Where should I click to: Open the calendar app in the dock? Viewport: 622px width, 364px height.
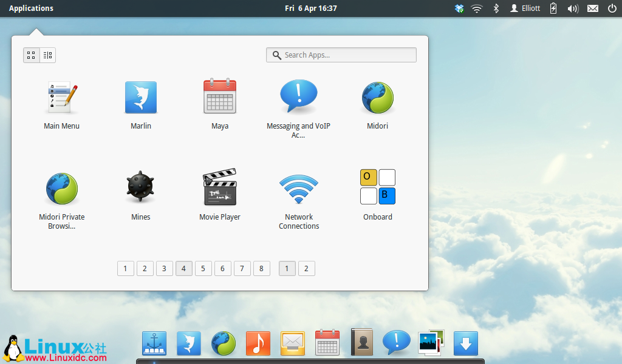[x=327, y=342]
